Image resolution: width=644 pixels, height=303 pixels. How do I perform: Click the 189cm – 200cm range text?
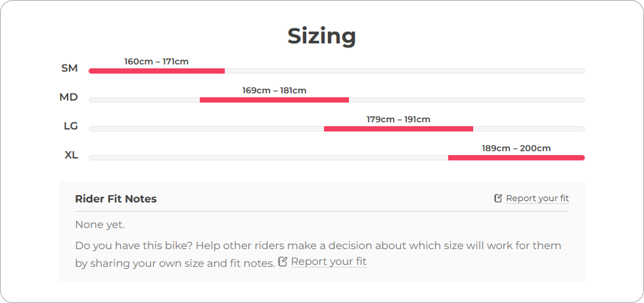tap(516, 149)
